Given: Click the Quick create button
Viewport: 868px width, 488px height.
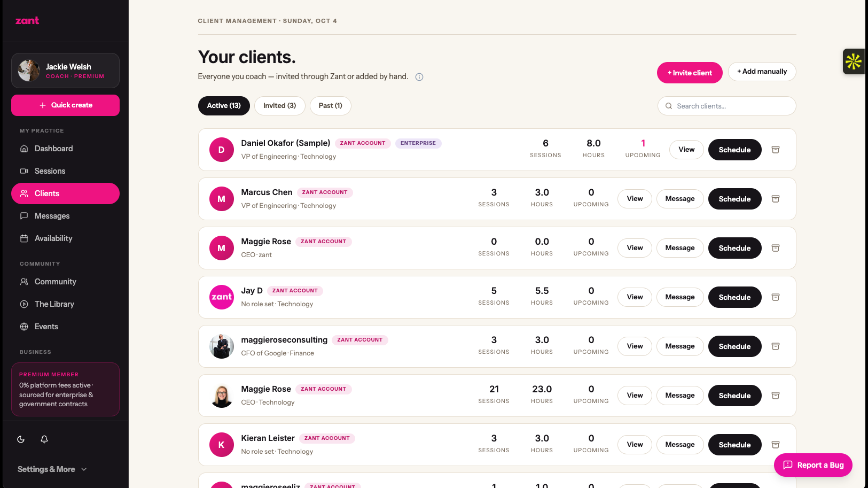Looking at the screenshot, I should (65, 105).
